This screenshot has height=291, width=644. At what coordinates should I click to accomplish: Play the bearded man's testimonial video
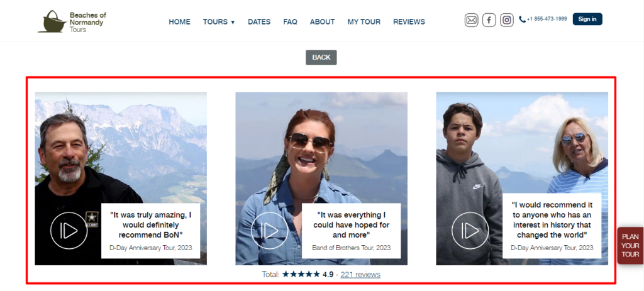click(69, 230)
